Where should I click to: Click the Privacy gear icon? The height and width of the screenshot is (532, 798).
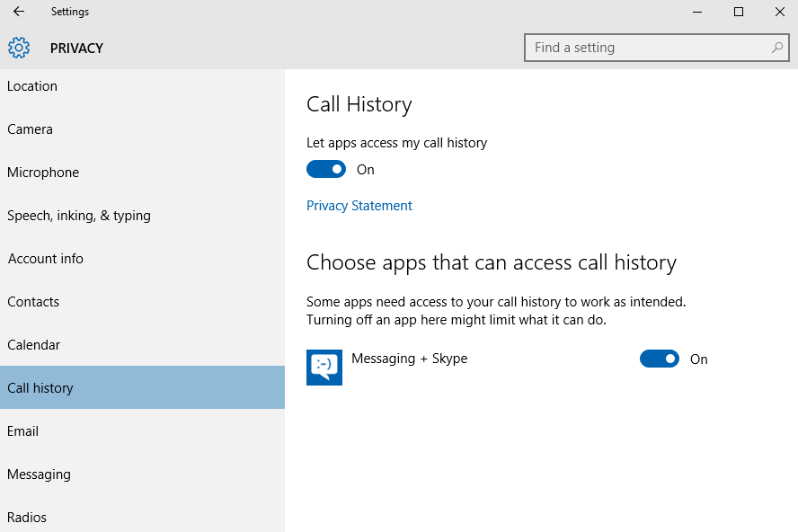(x=19, y=48)
